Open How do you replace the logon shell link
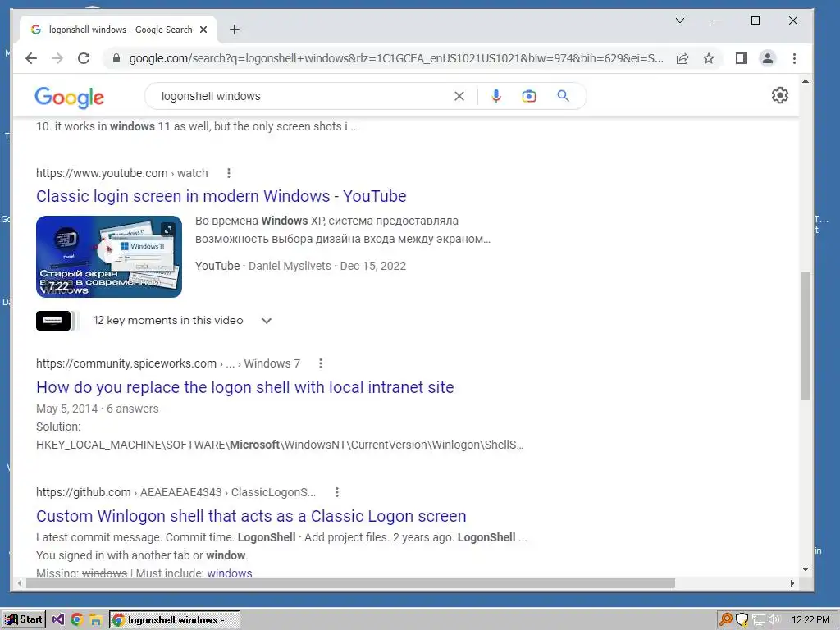840x630 pixels. click(x=244, y=387)
